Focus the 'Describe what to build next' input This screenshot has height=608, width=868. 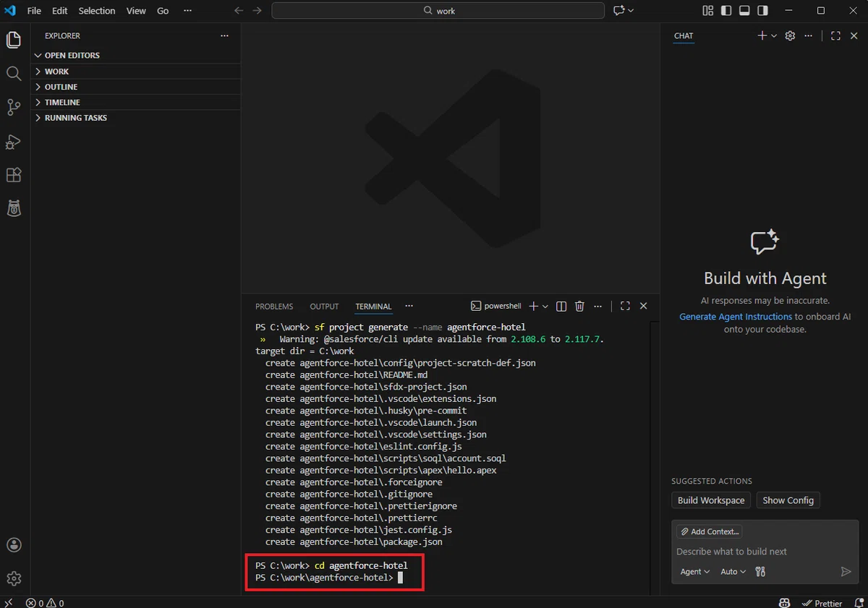point(764,552)
